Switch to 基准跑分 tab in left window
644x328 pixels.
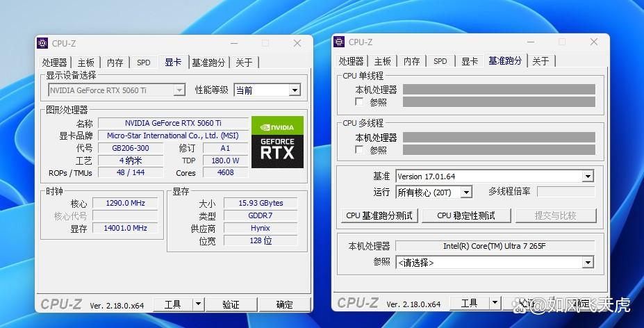[208, 63]
